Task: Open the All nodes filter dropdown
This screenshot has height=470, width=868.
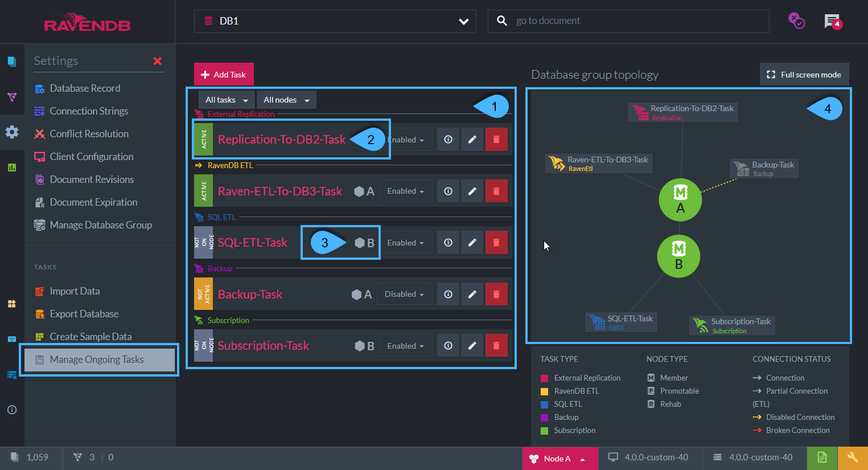Action: click(x=286, y=100)
